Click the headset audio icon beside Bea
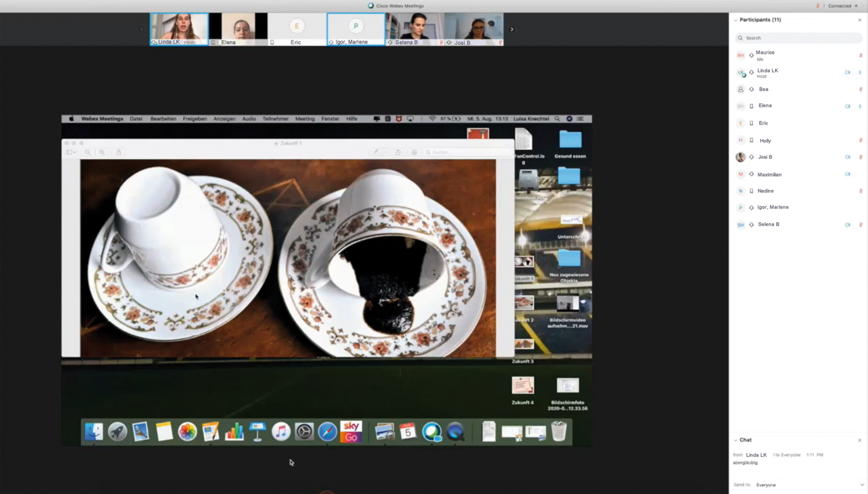The width and height of the screenshot is (868, 494). pyautogui.click(x=751, y=89)
